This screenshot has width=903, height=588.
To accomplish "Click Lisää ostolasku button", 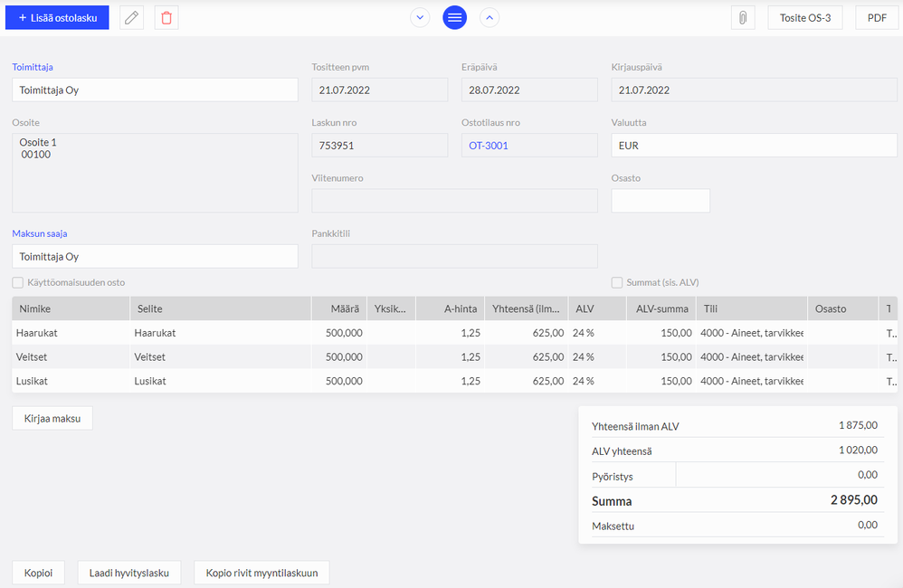I will pyautogui.click(x=57, y=18).
